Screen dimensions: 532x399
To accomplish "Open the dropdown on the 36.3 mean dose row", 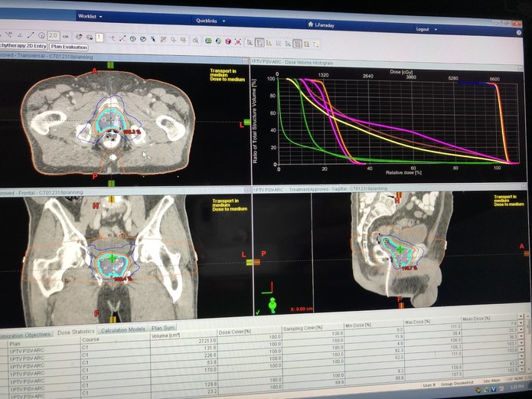I will pos(522,336).
